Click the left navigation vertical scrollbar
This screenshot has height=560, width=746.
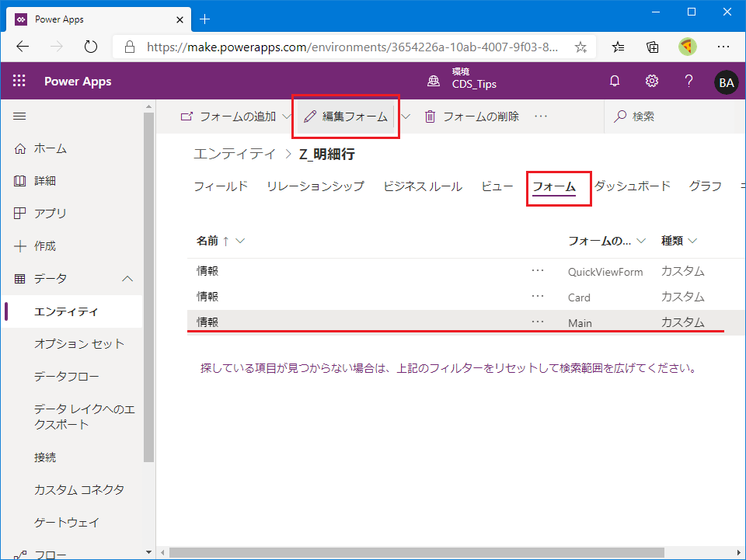[149, 287]
